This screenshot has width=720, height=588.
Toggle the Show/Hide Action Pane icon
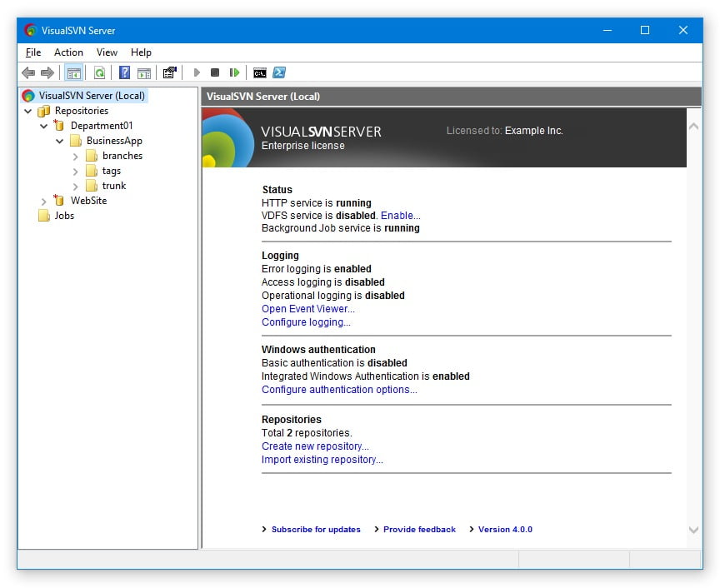click(144, 72)
